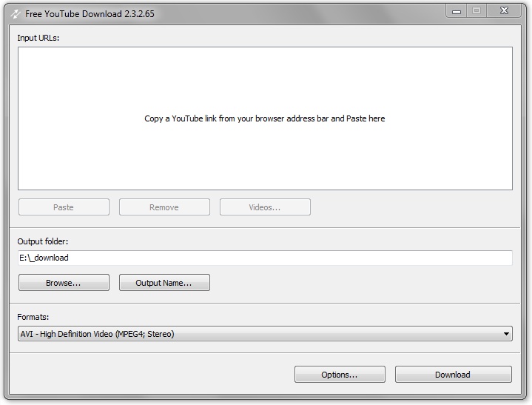
Task: Click the Formats label
Action: pos(33,317)
